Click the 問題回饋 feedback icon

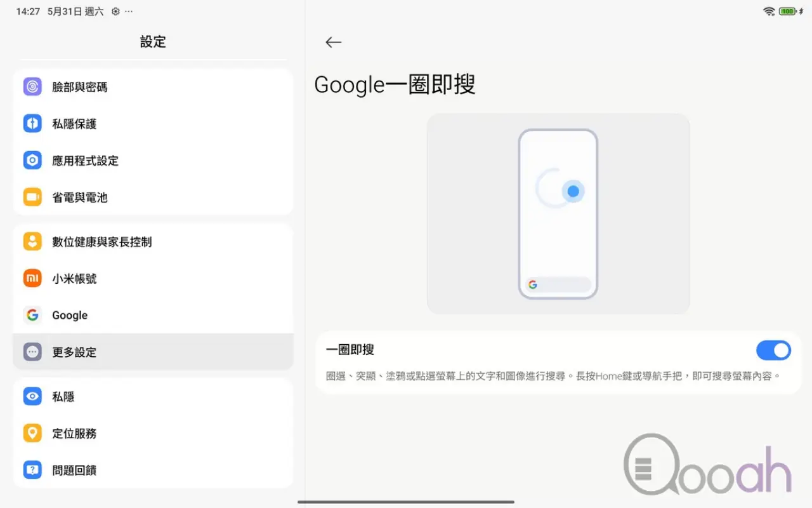(32, 470)
